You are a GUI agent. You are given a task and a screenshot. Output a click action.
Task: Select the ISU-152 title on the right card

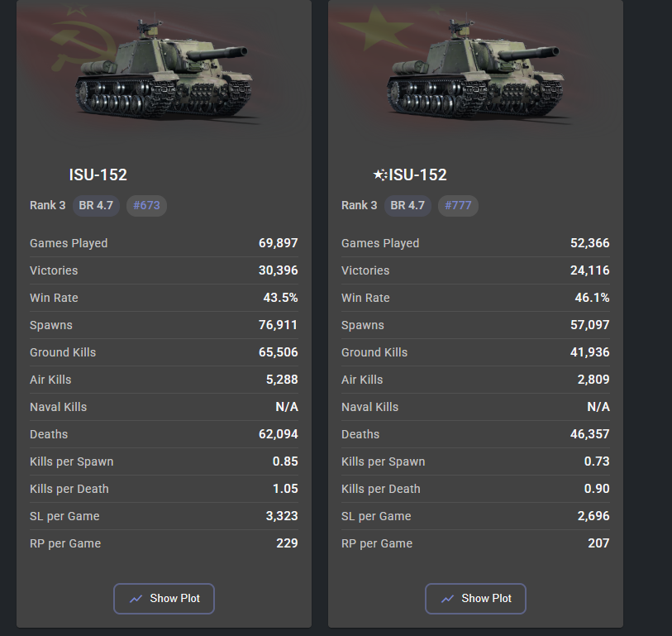[x=418, y=175]
